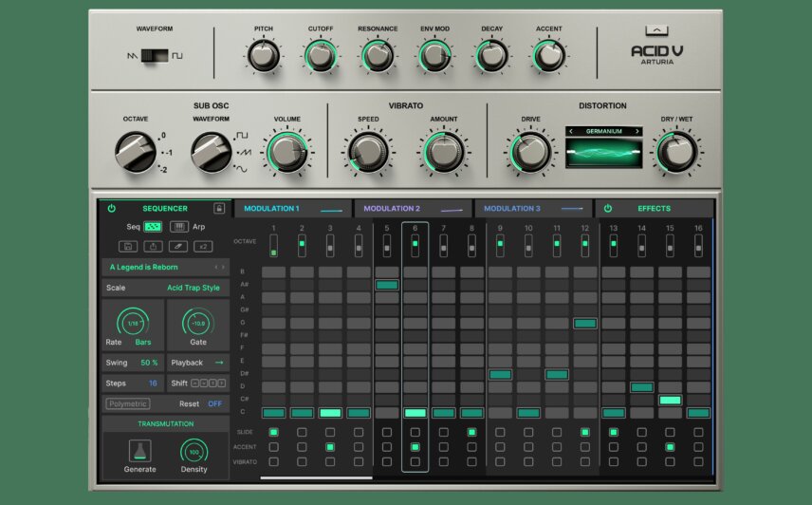
Task: Click the Resonance knob
Action: pyautogui.click(x=378, y=56)
